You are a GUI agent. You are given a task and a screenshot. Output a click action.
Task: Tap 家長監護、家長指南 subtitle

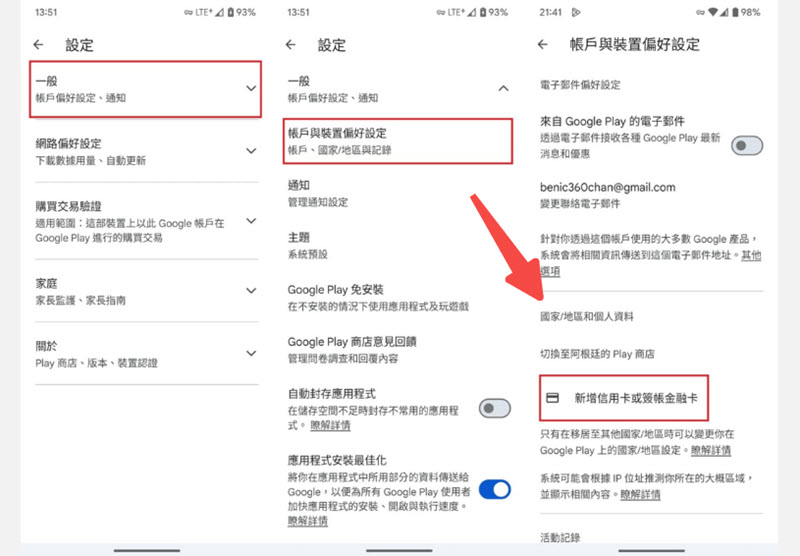(80, 300)
